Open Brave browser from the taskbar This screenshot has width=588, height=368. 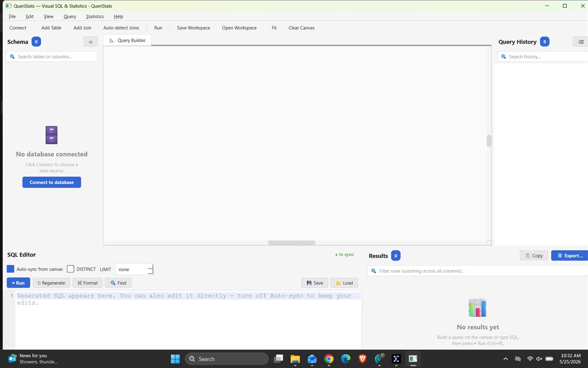pos(362,359)
